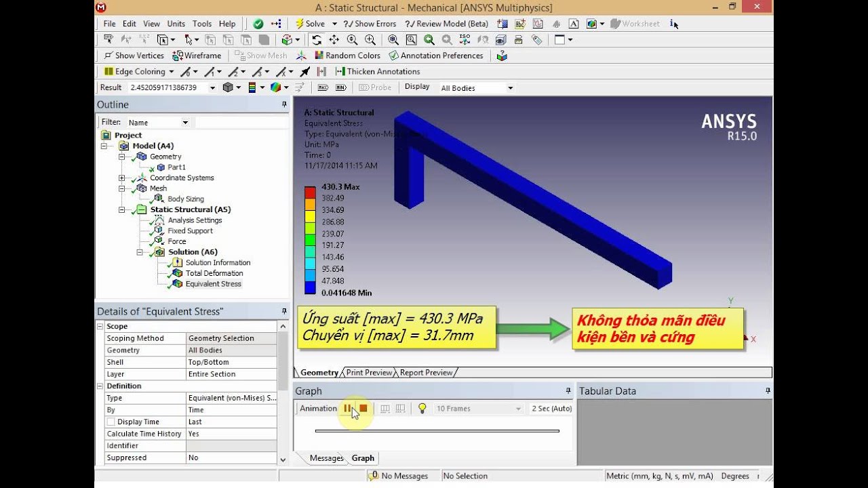Image resolution: width=868 pixels, height=488 pixels.
Task: Click the Maximum value label icon
Action: tap(323, 87)
